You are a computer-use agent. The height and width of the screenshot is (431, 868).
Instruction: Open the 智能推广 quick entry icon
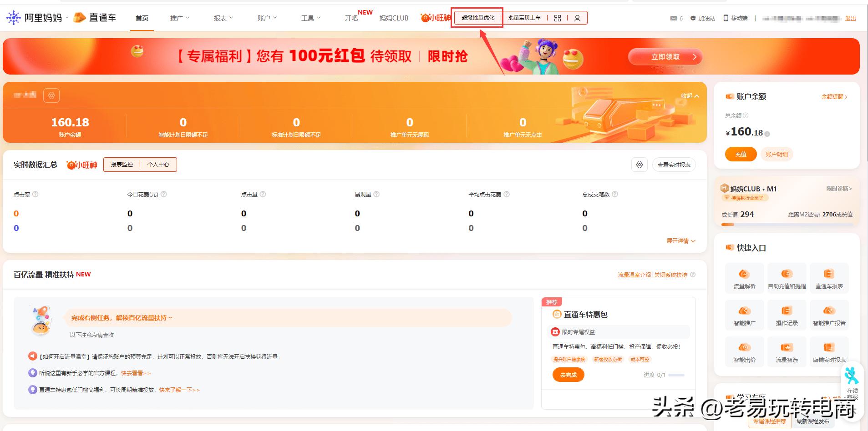coord(744,313)
